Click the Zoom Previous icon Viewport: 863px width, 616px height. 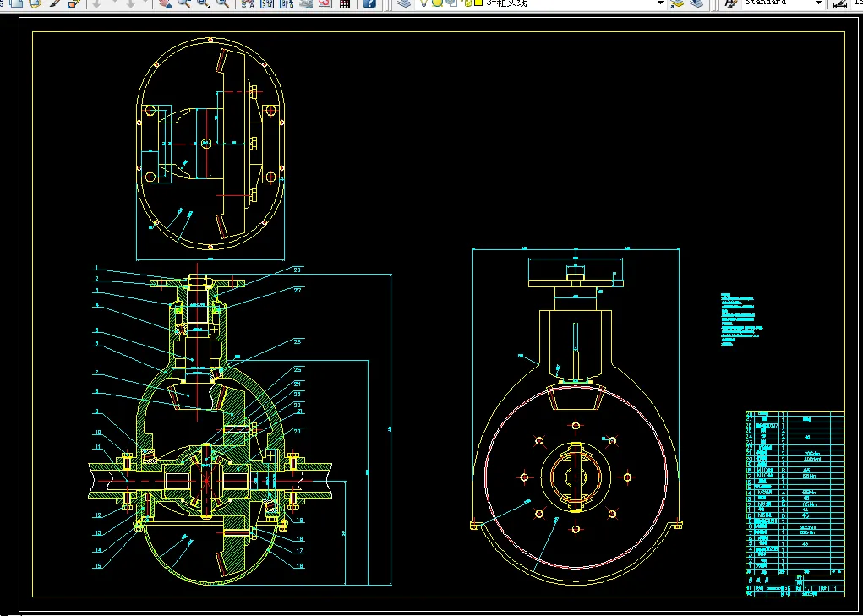click(x=222, y=3)
